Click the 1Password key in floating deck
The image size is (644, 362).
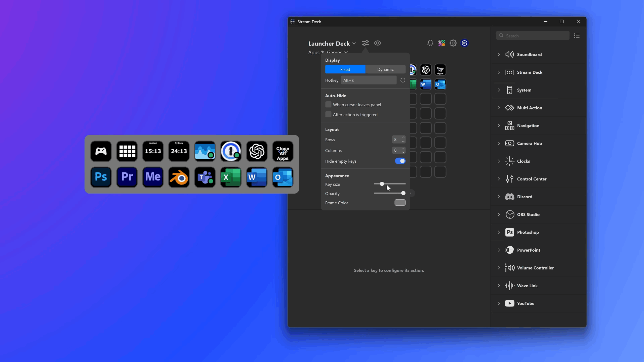coord(231,151)
